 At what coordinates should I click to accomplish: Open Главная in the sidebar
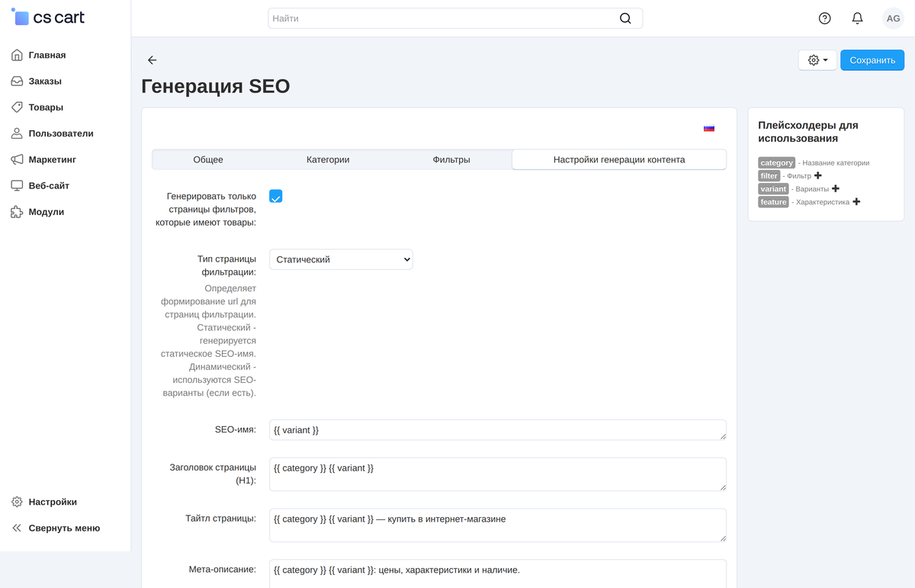(x=47, y=55)
